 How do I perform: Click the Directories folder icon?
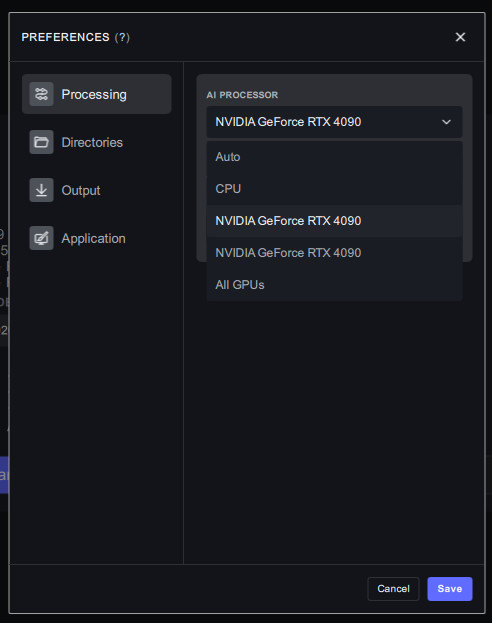(41, 142)
